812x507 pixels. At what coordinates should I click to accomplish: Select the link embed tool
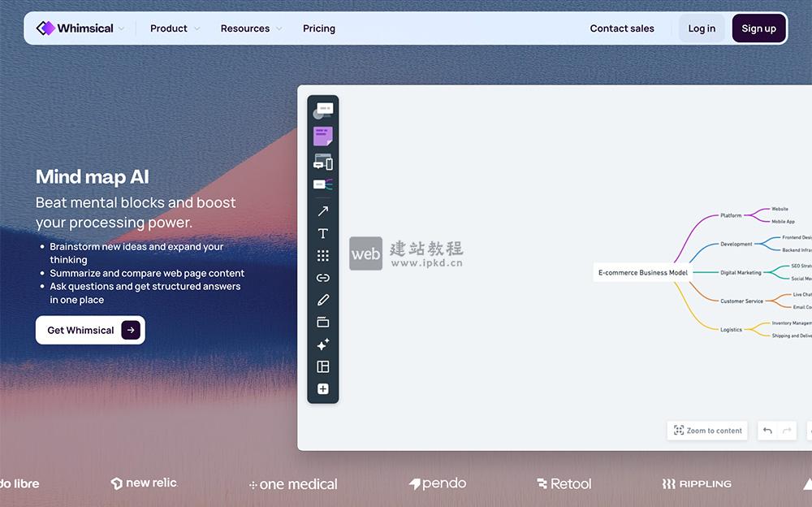coord(322,277)
